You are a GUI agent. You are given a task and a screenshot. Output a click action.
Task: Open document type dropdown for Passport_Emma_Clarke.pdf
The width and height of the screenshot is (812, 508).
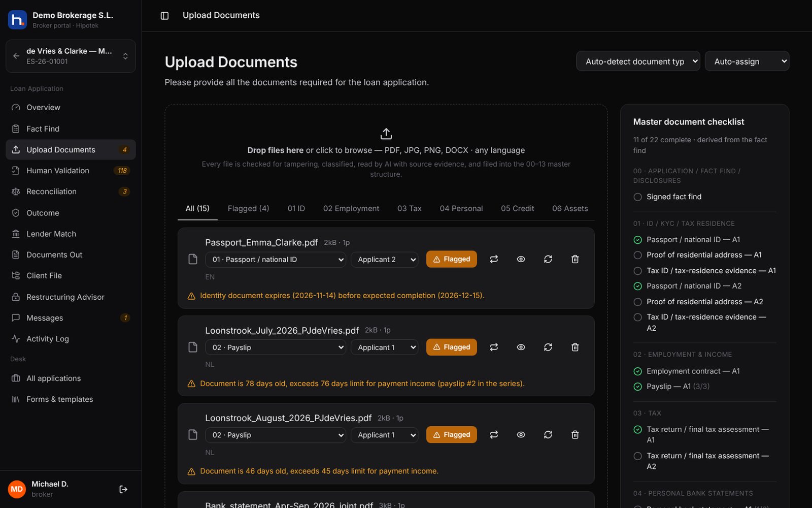coord(276,260)
